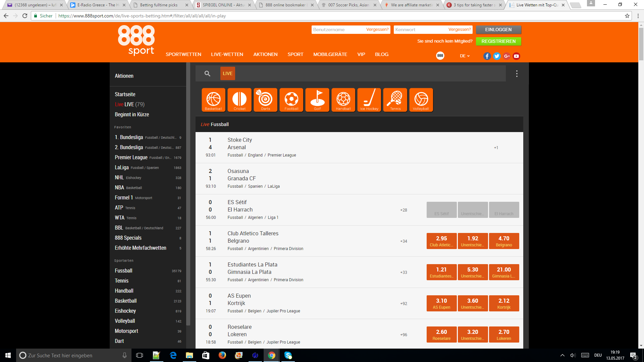The image size is (644, 362).
Task: Open VIP menu item
Action: (361, 54)
